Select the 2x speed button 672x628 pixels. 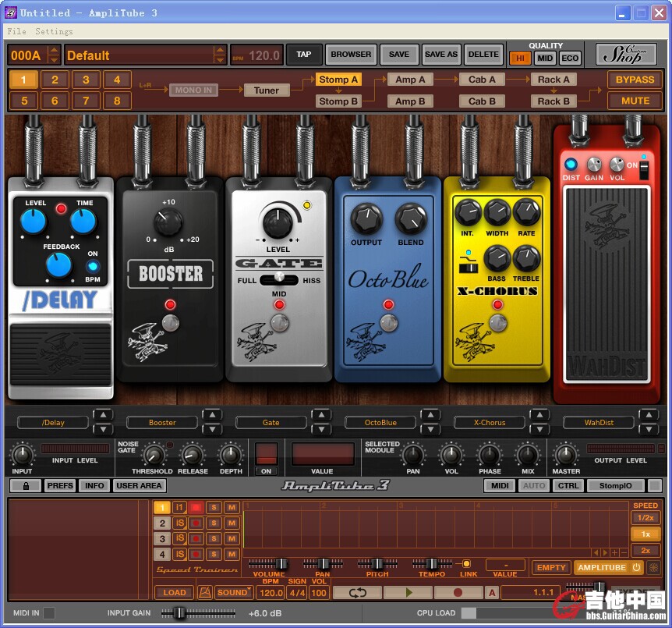tap(645, 550)
